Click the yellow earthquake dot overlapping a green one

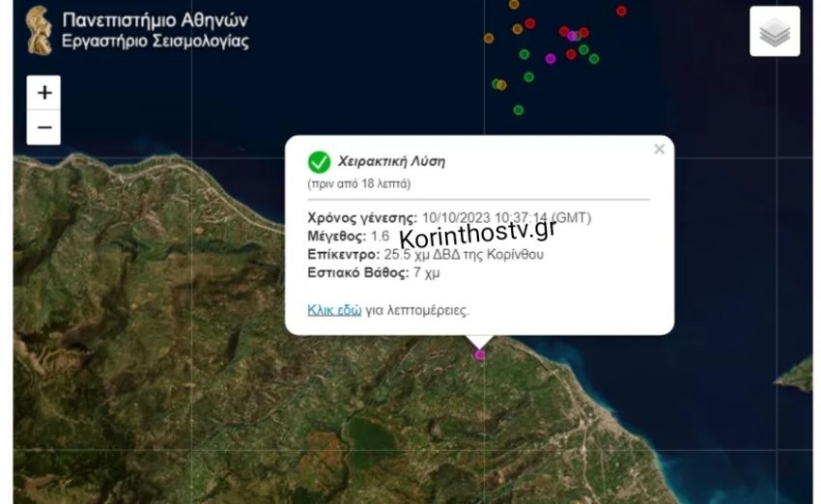tap(501, 85)
